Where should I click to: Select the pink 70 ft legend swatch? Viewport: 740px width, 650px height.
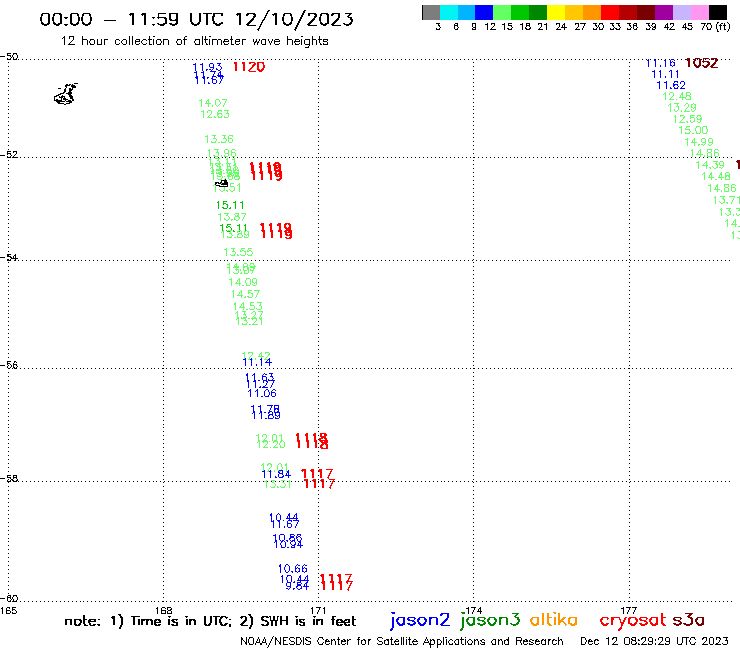coord(700,12)
